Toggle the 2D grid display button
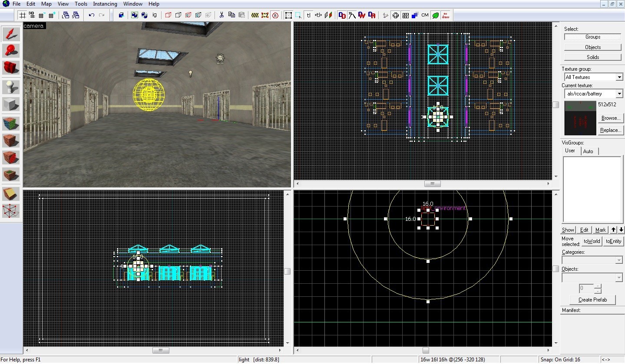 22,15
